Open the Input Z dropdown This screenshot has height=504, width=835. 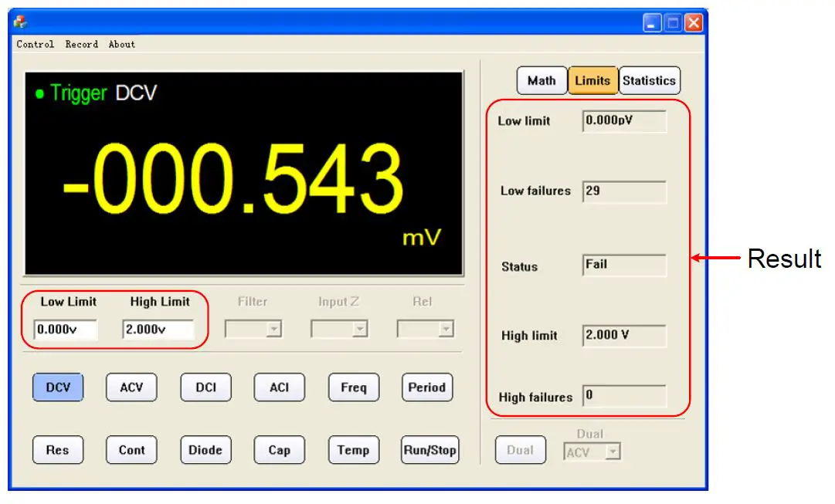[x=340, y=328]
